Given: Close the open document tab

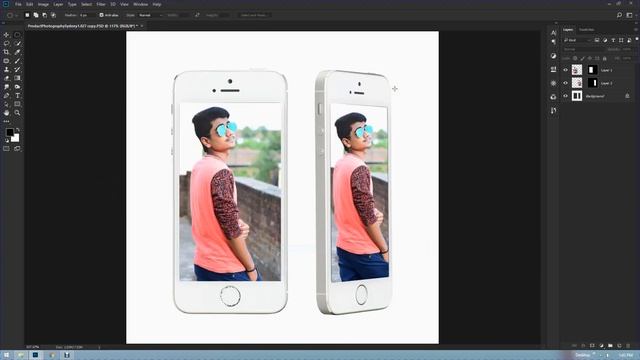Looking at the screenshot, I should (142, 26).
